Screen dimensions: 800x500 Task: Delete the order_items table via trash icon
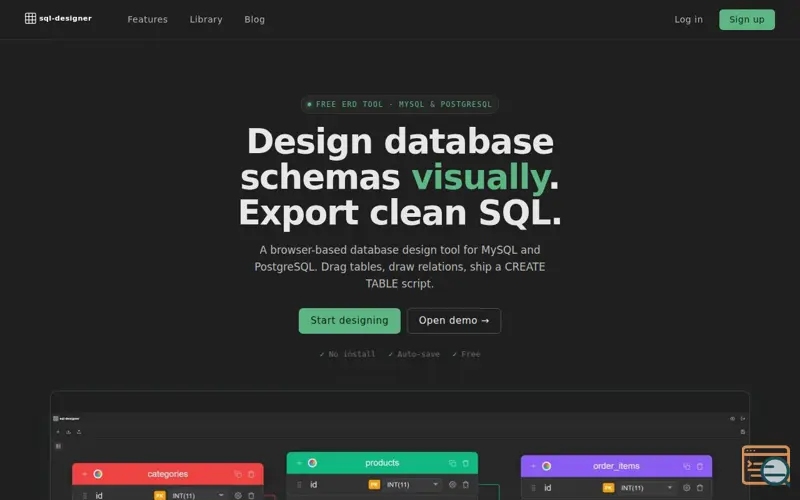pyautogui.click(x=700, y=466)
